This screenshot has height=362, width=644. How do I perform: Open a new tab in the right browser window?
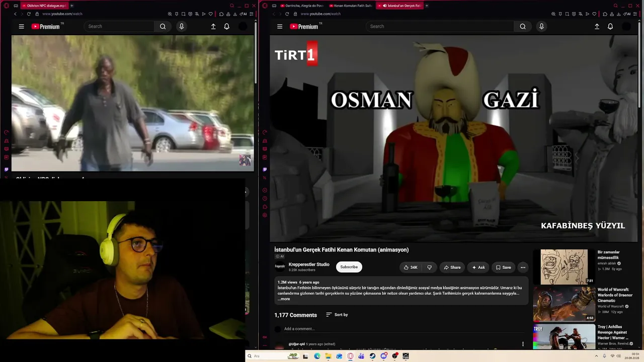pos(427,6)
